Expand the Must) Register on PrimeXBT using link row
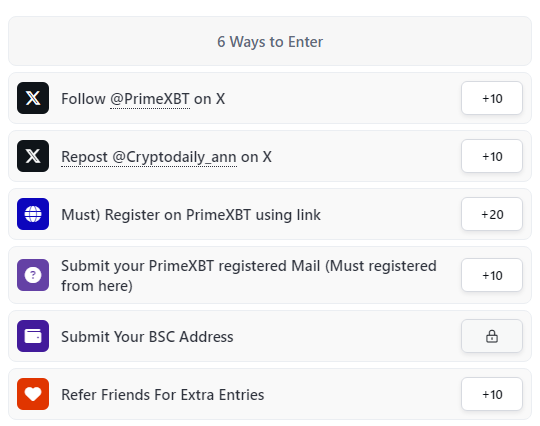The width and height of the screenshot is (540, 426). click(x=270, y=214)
